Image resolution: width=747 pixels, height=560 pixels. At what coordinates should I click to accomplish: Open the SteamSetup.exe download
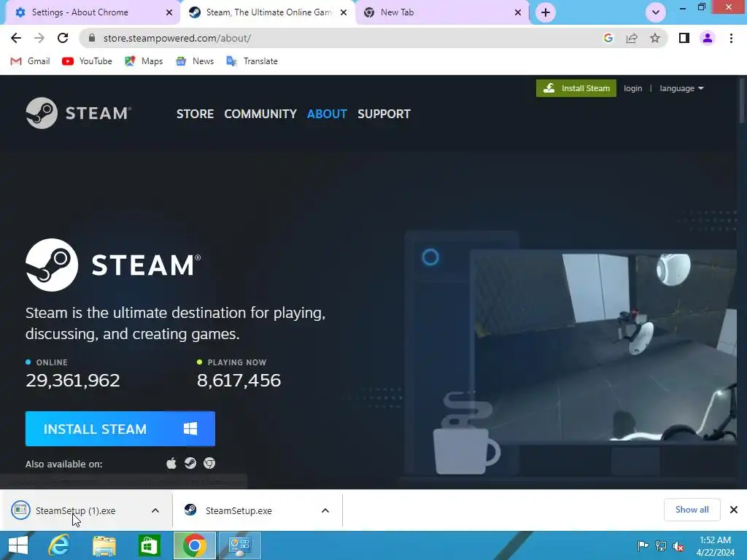point(239,510)
